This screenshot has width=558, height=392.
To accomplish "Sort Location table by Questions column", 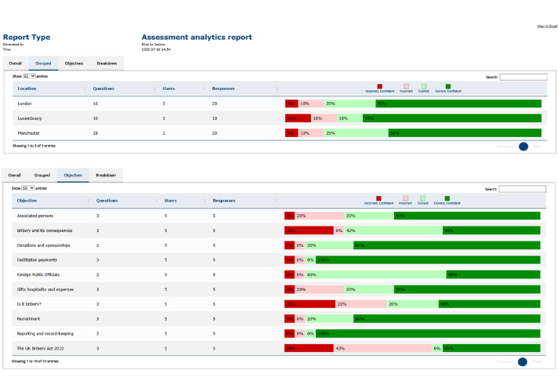I will [103, 89].
